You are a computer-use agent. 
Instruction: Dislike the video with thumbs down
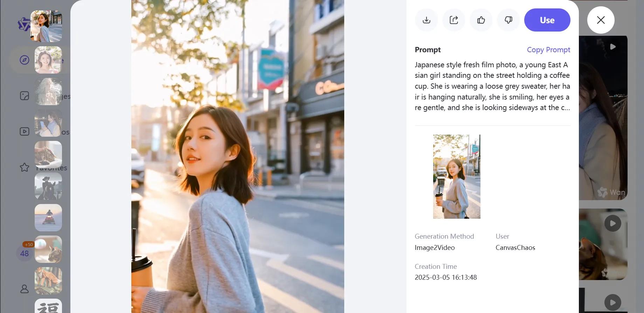[508, 20]
